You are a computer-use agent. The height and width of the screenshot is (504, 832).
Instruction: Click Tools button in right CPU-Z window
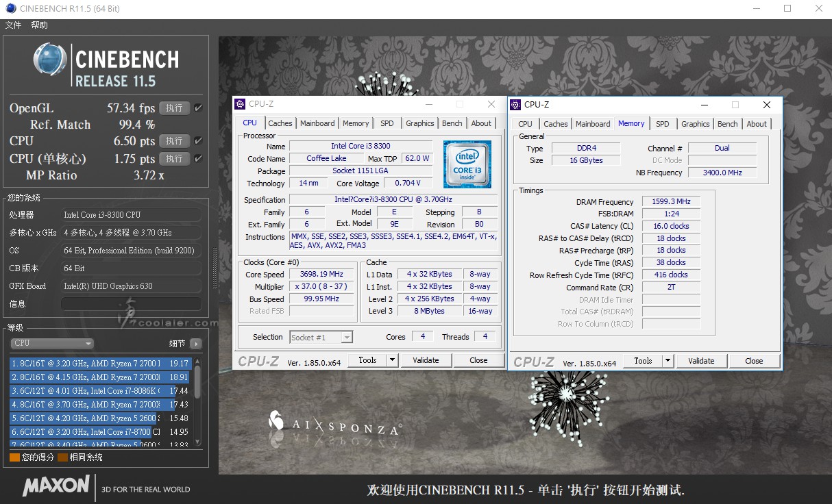coord(643,361)
